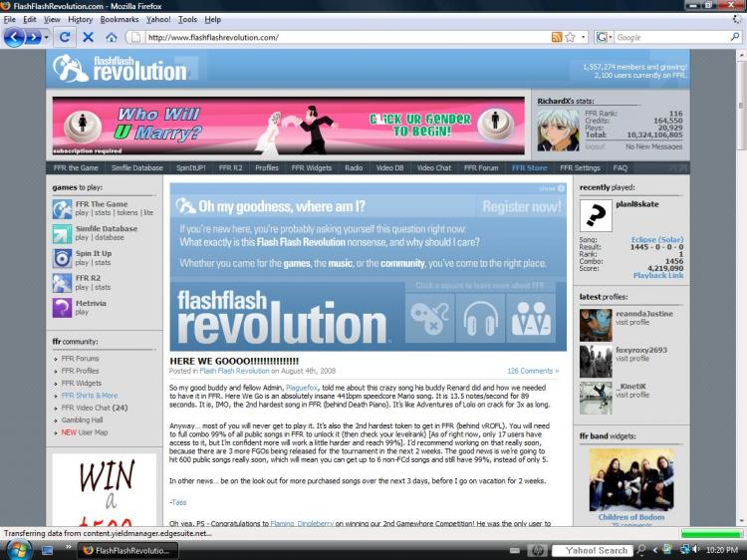Click the male gender button in banner
This screenshot has height=560, width=747.
495,123
